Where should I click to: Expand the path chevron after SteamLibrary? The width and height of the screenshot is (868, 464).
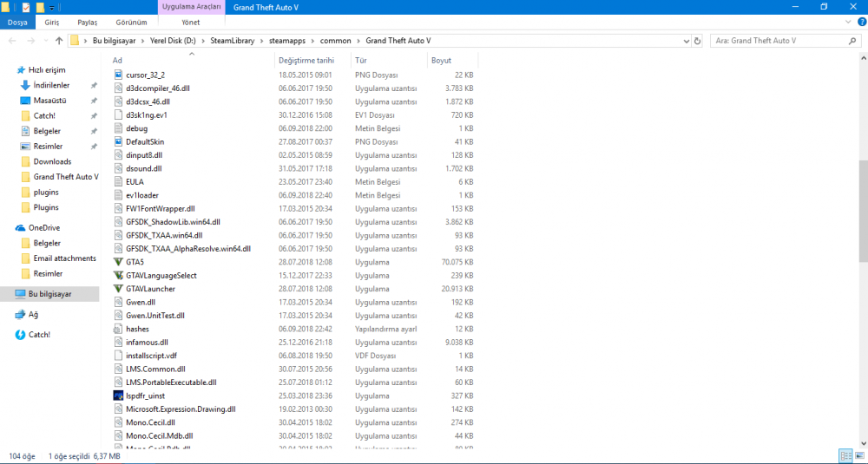coord(262,41)
